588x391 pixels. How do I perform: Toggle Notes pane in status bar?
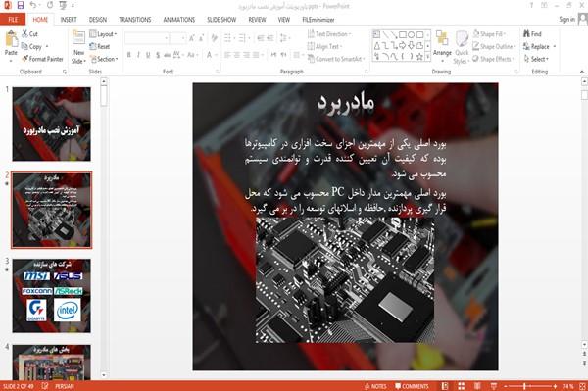click(375, 386)
